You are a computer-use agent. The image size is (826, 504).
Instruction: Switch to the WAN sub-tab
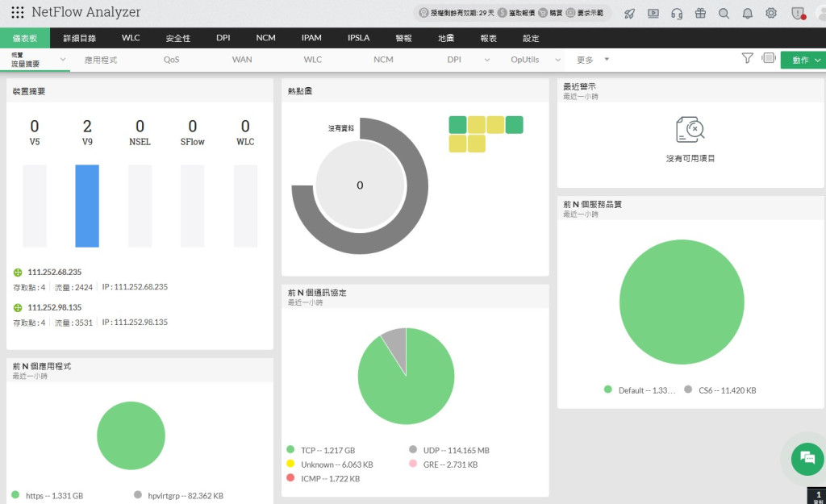coord(242,60)
